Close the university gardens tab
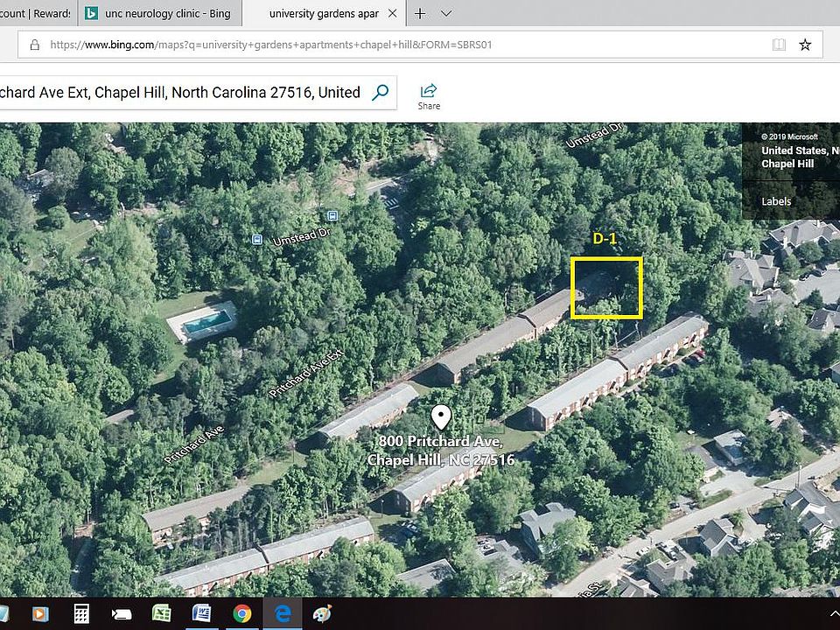 [392, 14]
